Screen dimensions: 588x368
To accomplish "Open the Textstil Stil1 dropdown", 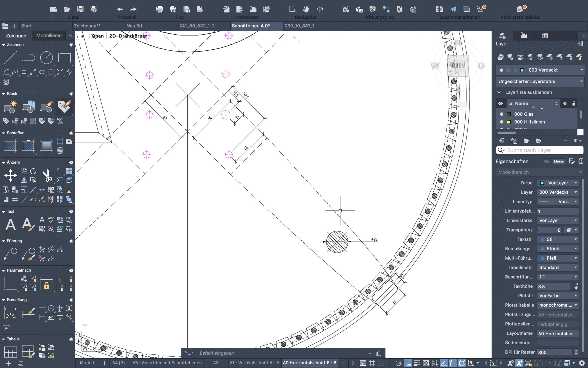I will pyautogui.click(x=558, y=239).
